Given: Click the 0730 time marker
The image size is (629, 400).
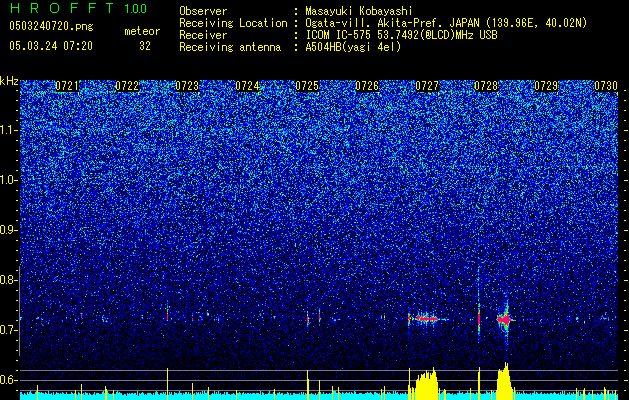Looking at the screenshot, I should [606, 86].
